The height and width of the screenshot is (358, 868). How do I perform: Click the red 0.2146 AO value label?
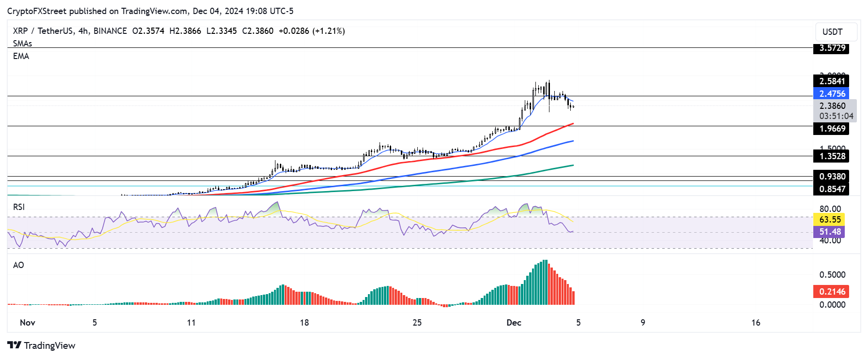(831, 292)
